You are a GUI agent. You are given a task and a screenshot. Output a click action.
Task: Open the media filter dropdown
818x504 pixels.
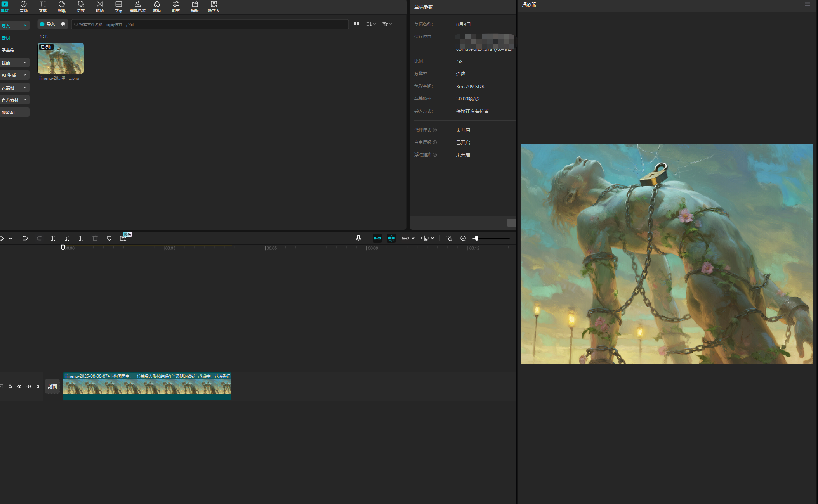coord(387,24)
